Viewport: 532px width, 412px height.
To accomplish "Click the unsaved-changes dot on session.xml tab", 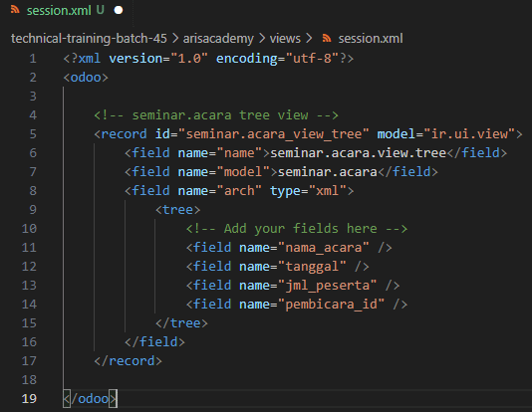I will pyautogui.click(x=119, y=11).
